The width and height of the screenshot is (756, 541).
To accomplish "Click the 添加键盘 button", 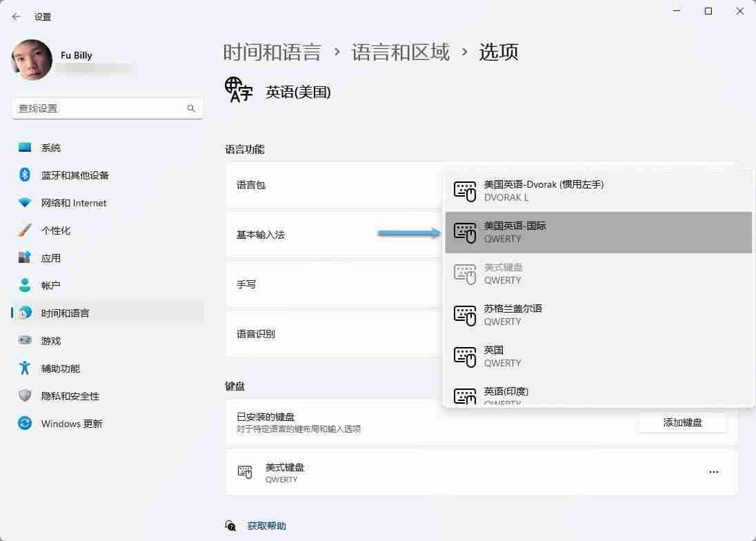I will (682, 422).
